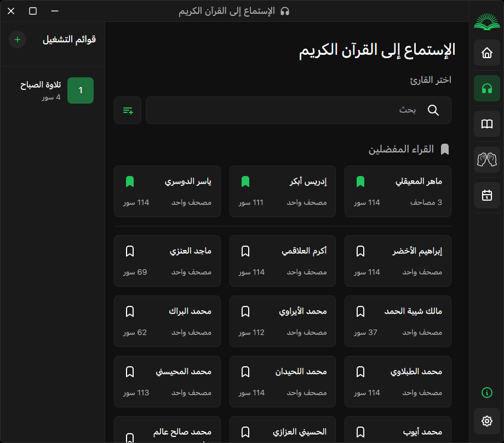Open the filter icon beside the search bar
The width and height of the screenshot is (504, 443).
click(127, 110)
